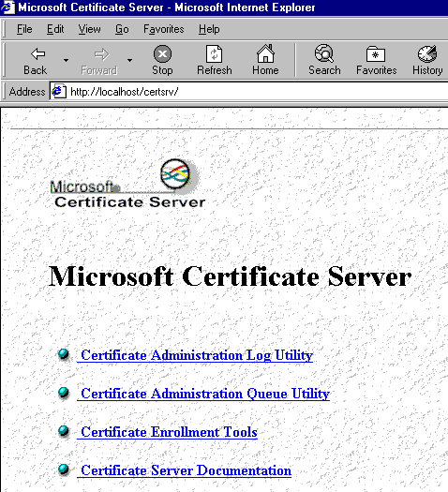Open the Favorites folder toolbar icon

(376, 54)
